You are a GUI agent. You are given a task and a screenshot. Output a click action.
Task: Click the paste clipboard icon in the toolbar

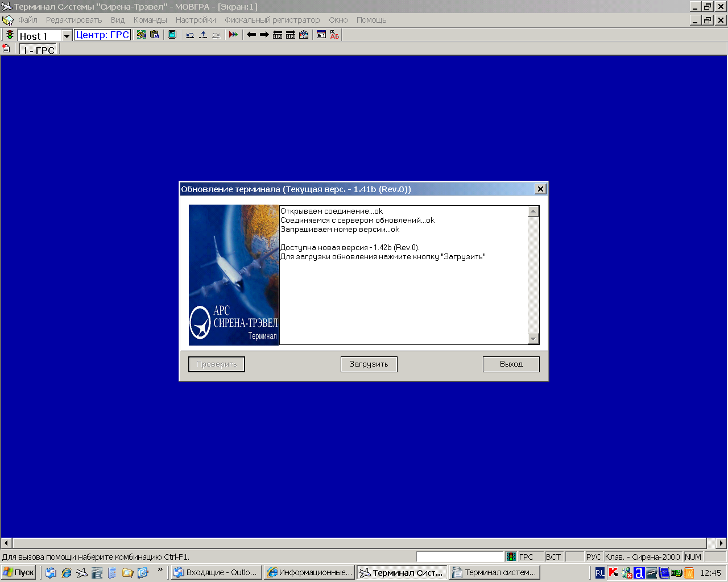(x=155, y=35)
